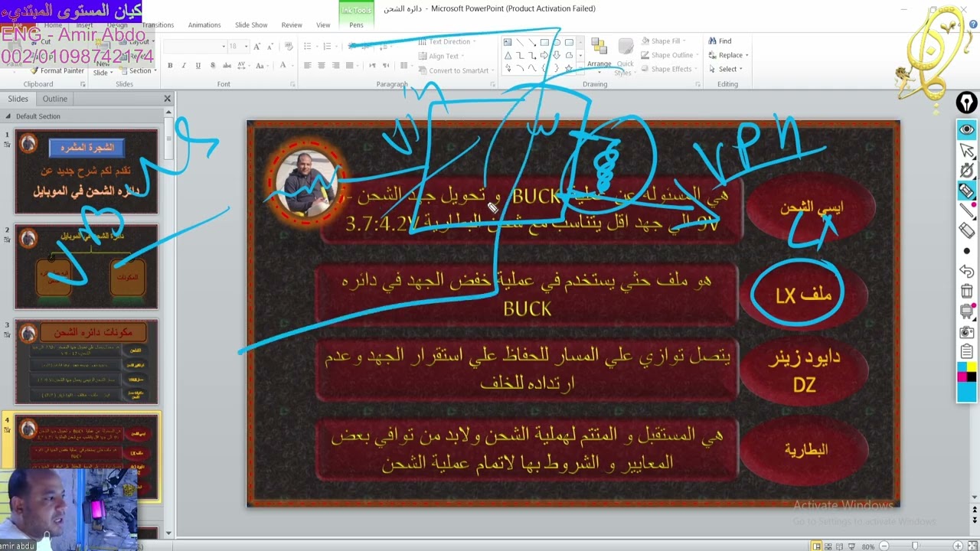Select the rectangle shape in gallery

click(544, 42)
